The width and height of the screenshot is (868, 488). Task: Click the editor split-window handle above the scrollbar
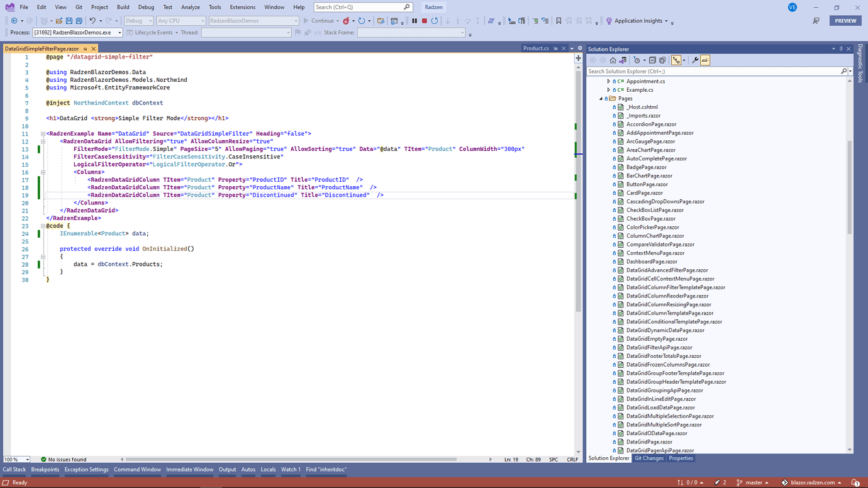coord(579,58)
